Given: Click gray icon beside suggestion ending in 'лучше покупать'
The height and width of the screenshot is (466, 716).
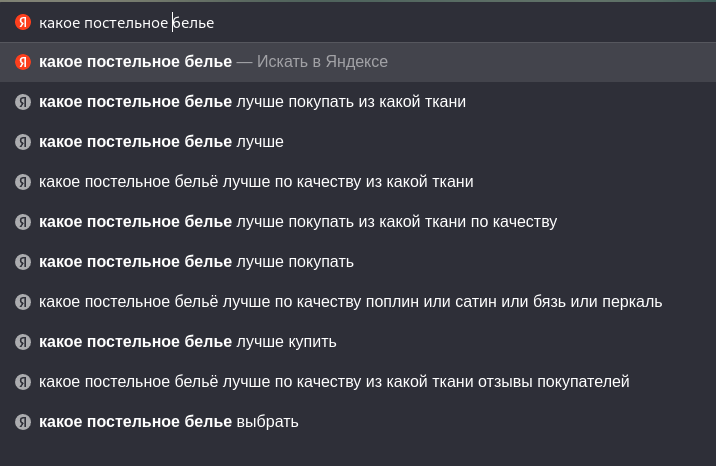Looking at the screenshot, I should click(x=23, y=262).
